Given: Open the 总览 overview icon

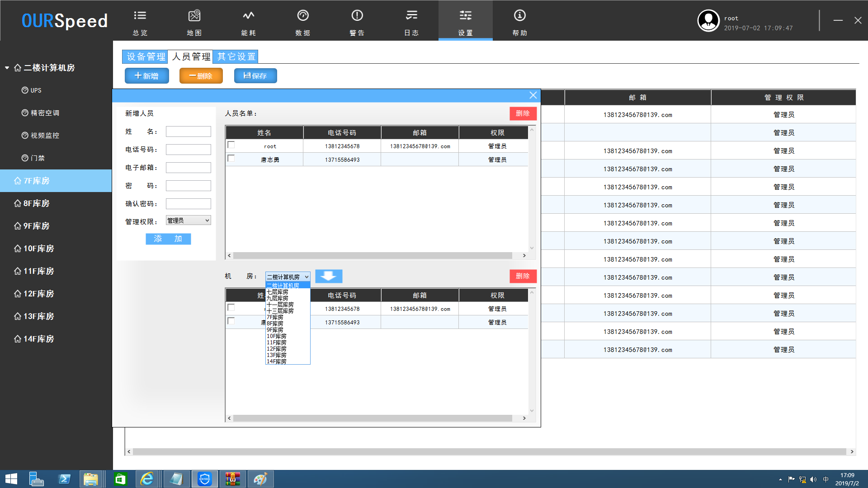Looking at the screenshot, I should pos(140,16).
